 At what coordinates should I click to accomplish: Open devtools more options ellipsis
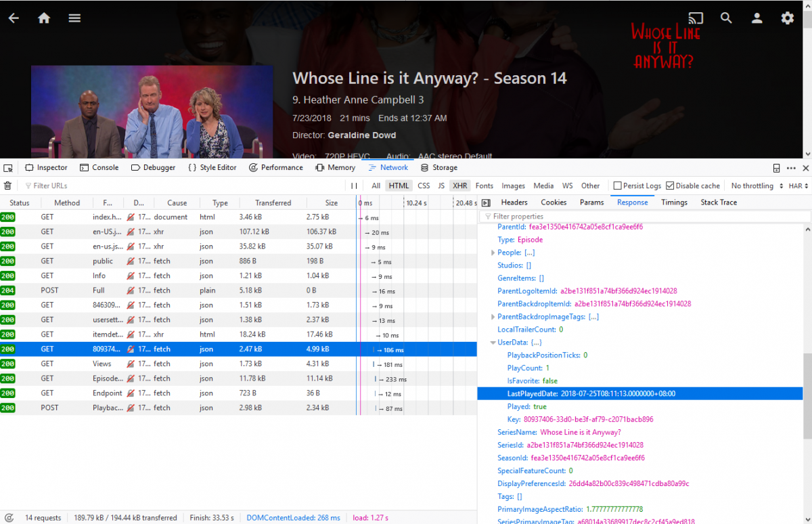[x=790, y=168]
